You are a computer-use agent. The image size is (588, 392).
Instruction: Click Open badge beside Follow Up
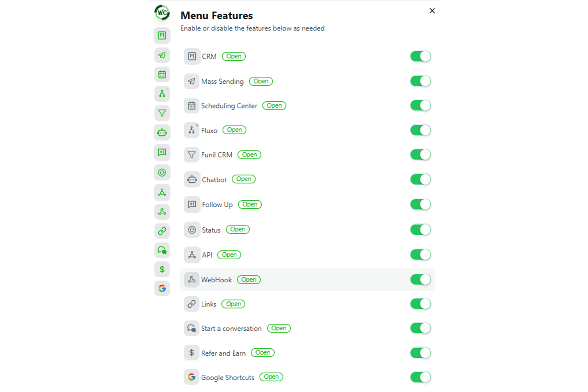(x=250, y=204)
